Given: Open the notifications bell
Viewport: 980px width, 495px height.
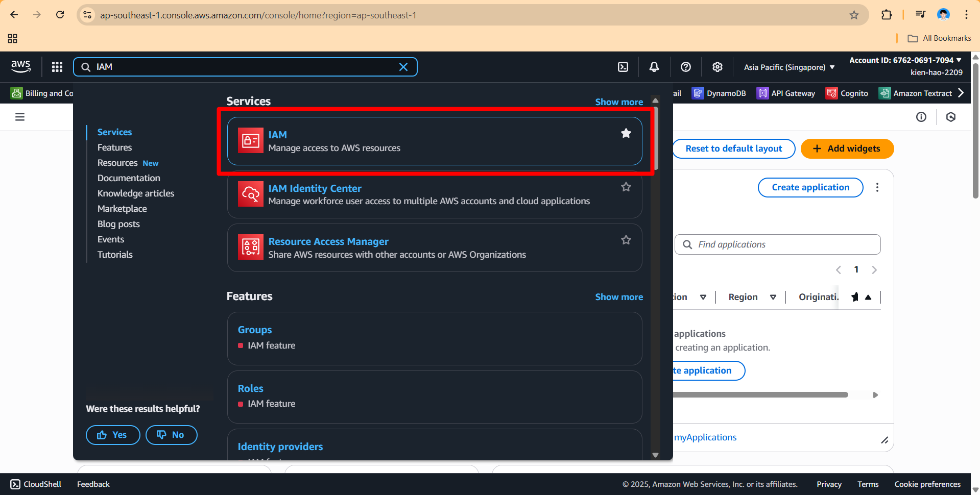Looking at the screenshot, I should click(x=654, y=67).
